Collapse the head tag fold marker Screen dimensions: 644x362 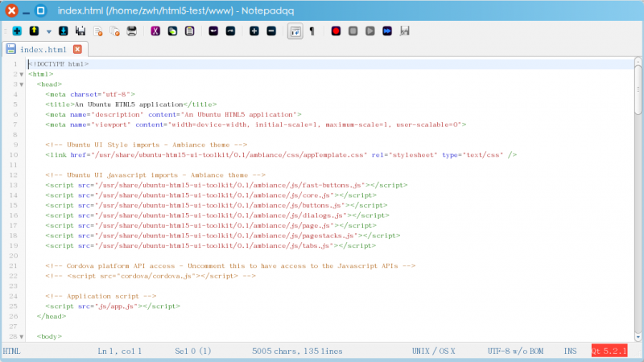pos(22,84)
